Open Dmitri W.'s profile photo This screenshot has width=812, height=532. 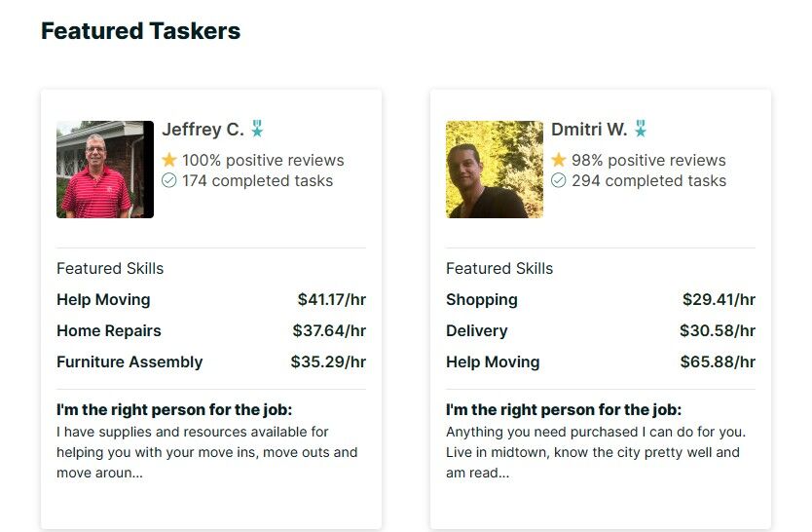tap(495, 170)
